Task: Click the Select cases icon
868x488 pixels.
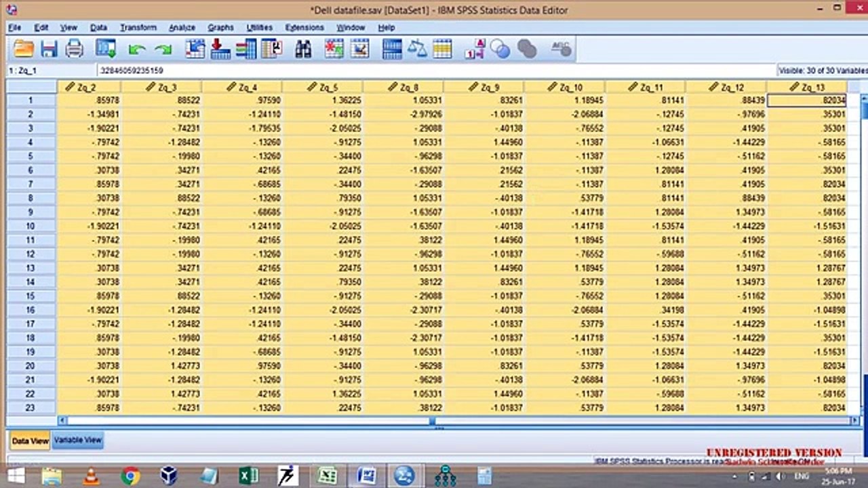Action: tap(442, 49)
